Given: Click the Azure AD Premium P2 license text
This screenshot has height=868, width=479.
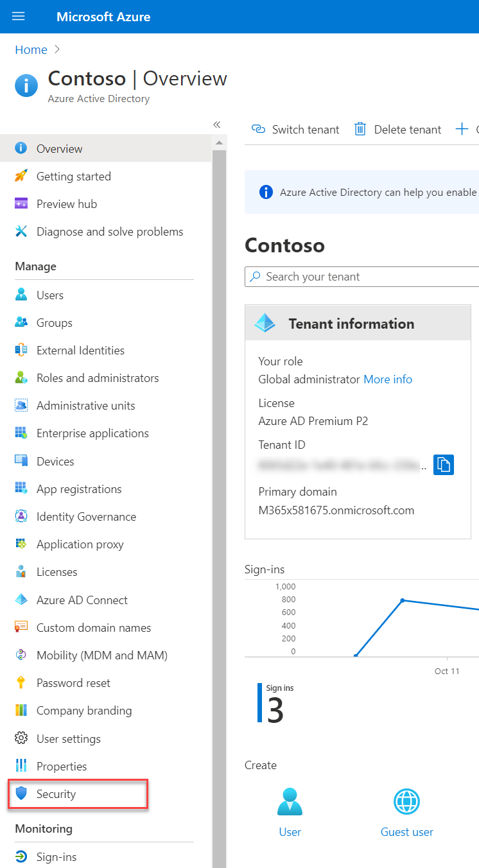Looking at the screenshot, I should click(313, 421).
